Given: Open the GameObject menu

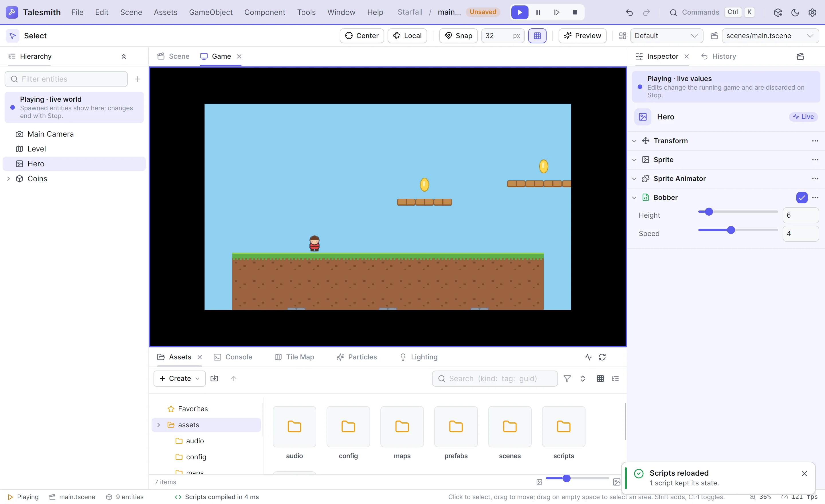Looking at the screenshot, I should [x=211, y=12].
